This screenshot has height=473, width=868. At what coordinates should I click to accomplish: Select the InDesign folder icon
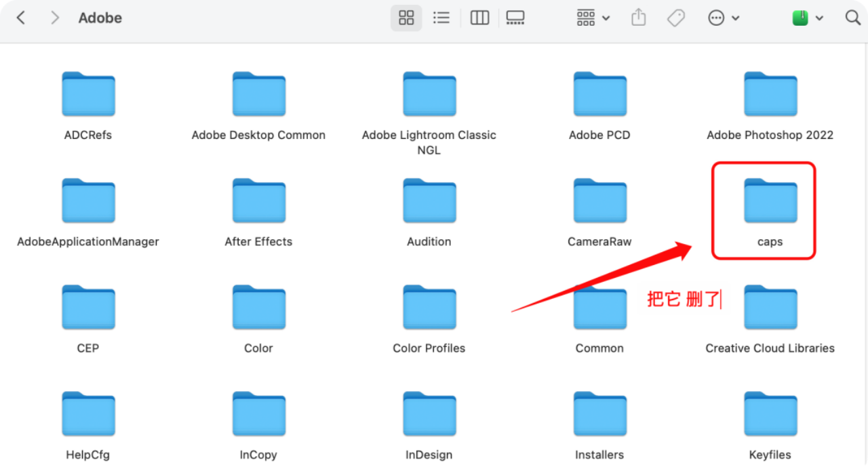tap(429, 413)
